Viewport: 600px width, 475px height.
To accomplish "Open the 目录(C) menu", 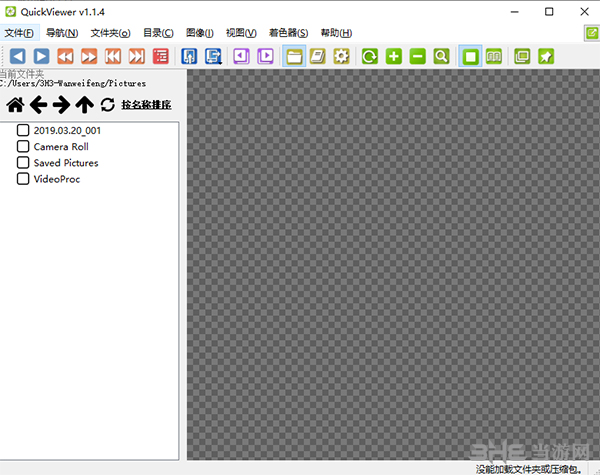I will pos(158,33).
